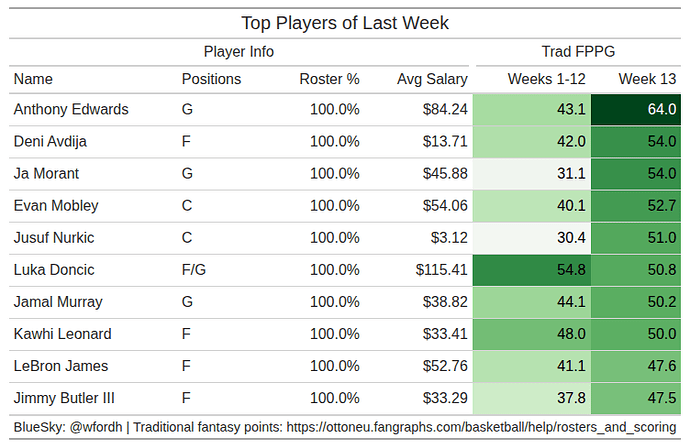Click the Trad FPPG group header
The height and width of the screenshot is (447, 690).
[578, 52]
